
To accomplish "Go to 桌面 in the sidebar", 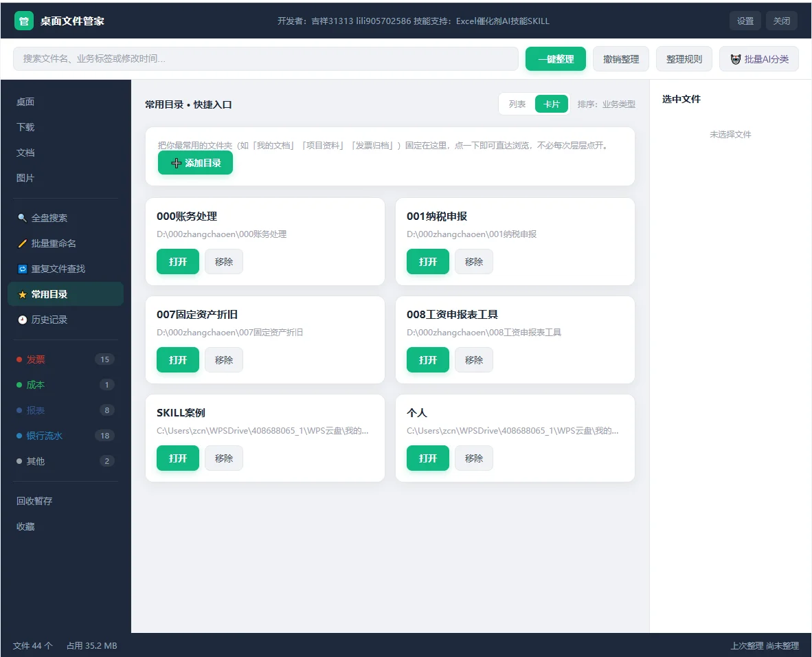I will pos(66,102).
